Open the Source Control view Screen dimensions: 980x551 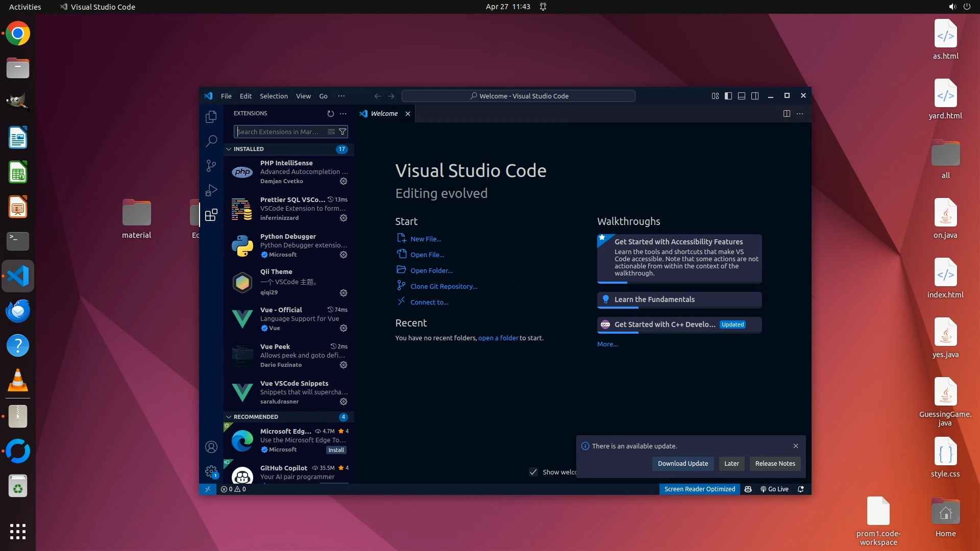pyautogui.click(x=211, y=165)
